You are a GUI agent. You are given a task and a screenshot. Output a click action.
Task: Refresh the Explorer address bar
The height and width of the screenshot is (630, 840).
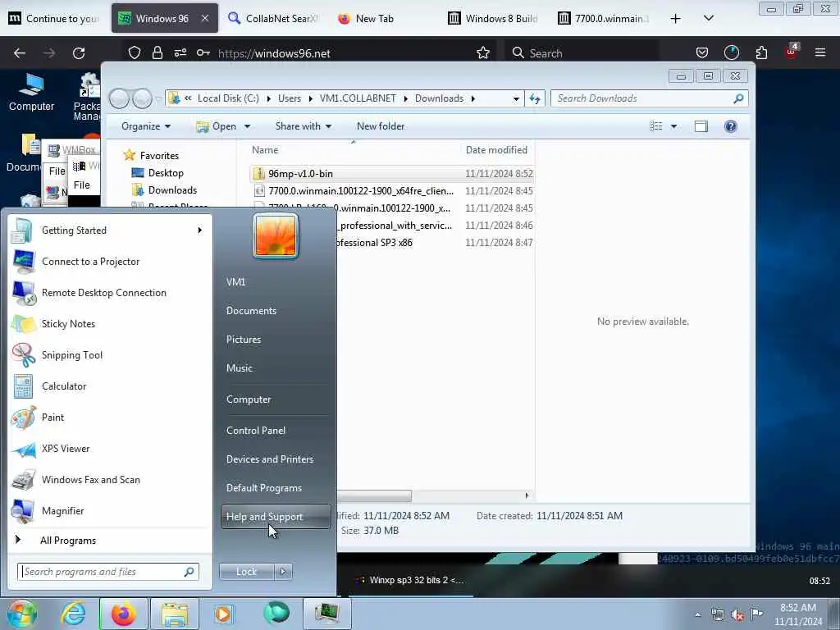[535, 98]
